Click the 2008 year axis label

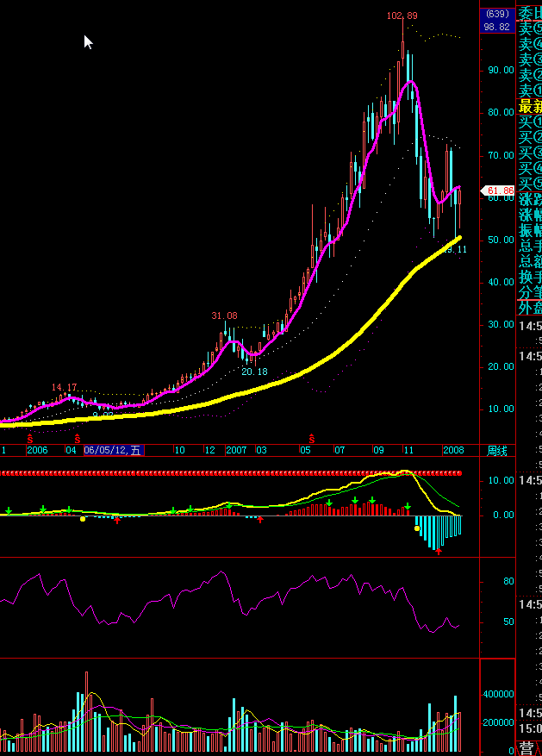[x=453, y=450]
